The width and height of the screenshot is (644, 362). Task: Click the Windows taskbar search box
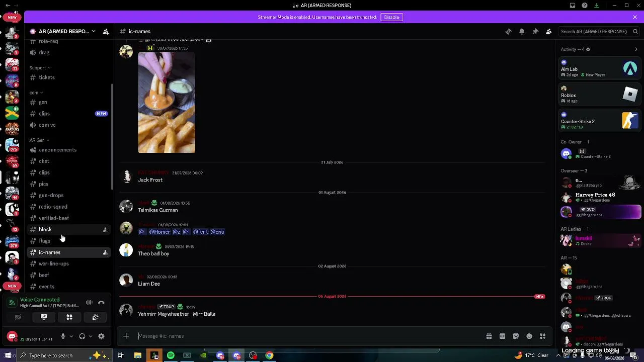click(64, 355)
